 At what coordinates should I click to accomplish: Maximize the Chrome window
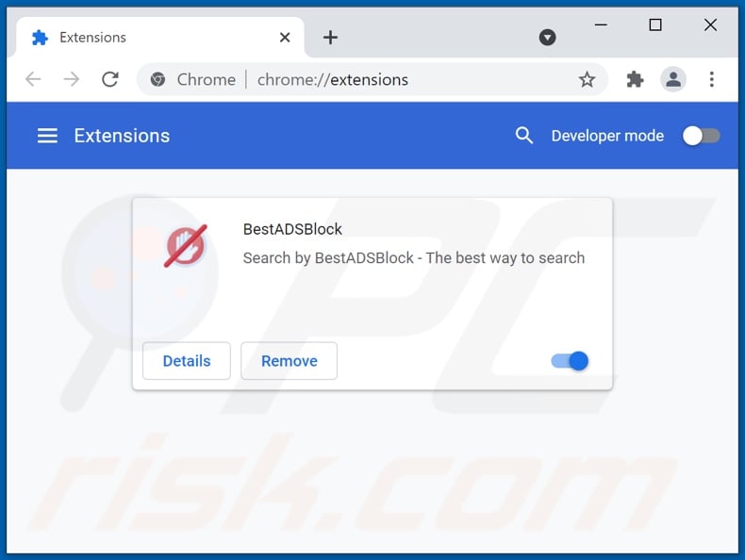(x=655, y=25)
